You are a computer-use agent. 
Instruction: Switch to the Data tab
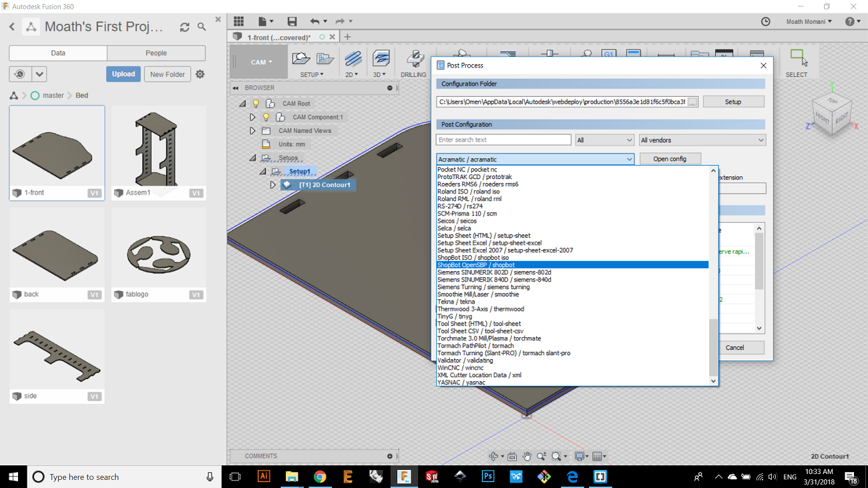click(x=58, y=53)
